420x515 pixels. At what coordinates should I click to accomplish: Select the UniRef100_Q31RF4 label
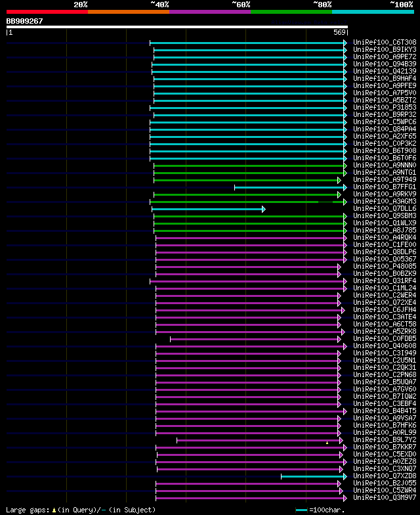[x=385, y=281]
